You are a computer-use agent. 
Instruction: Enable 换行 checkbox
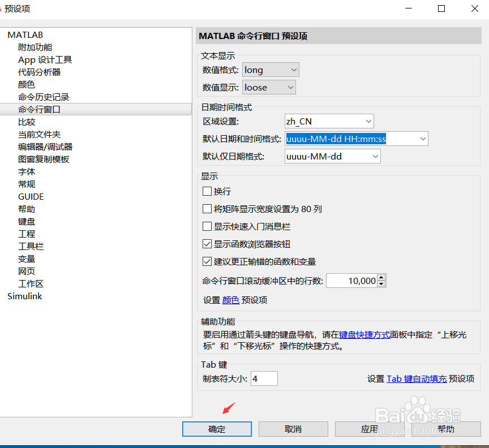tap(207, 191)
